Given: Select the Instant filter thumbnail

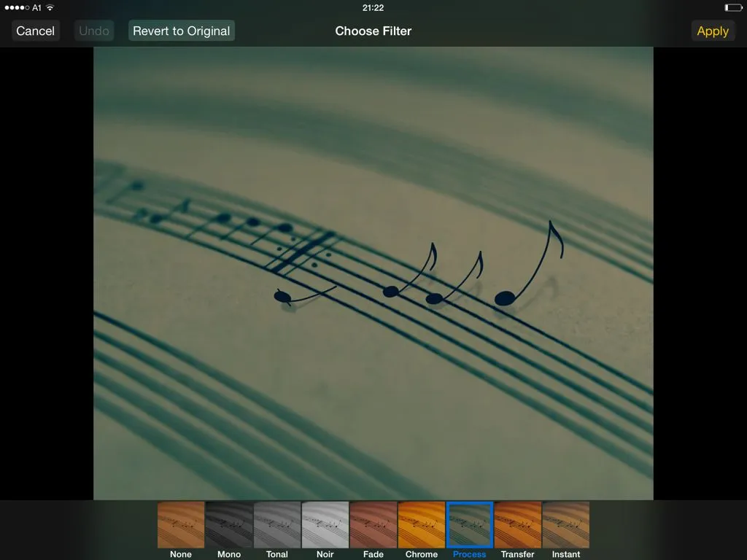Looking at the screenshot, I should 566,525.
